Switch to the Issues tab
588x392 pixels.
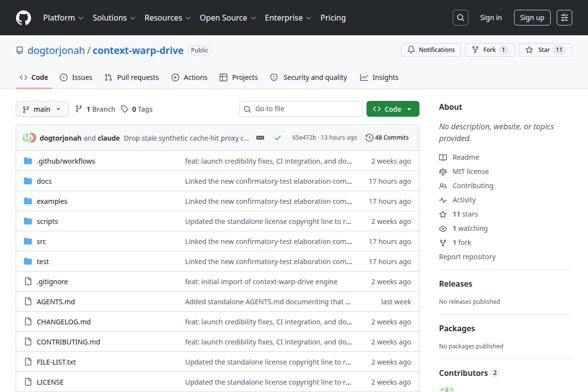click(x=76, y=77)
